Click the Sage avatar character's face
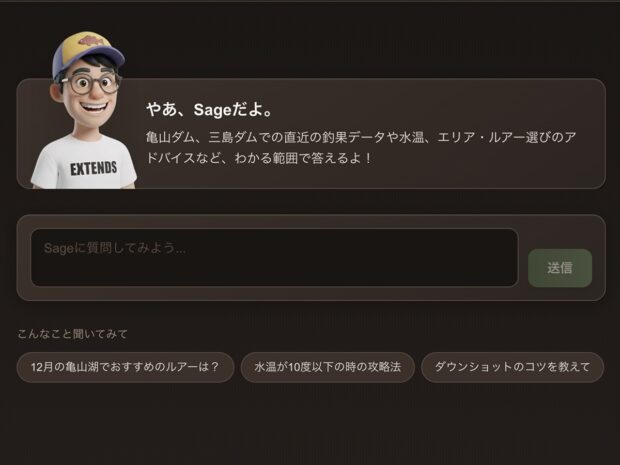The image size is (620, 465). (x=91, y=95)
